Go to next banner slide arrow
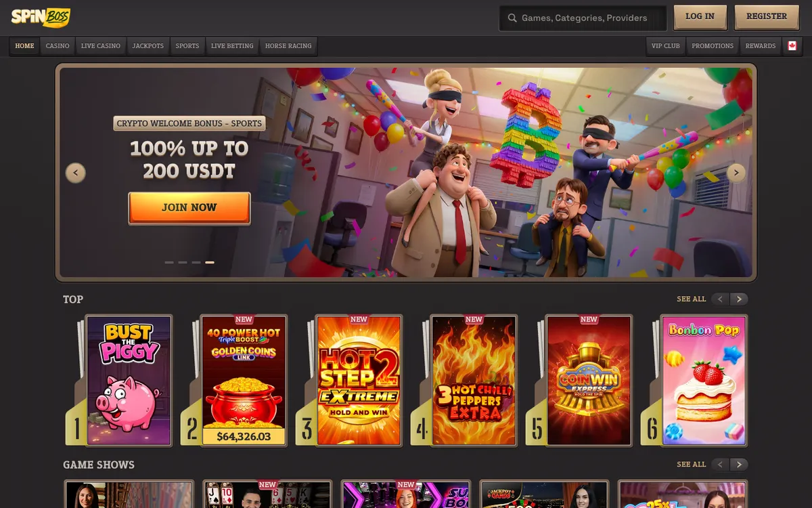The width and height of the screenshot is (812, 508). pyautogui.click(x=736, y=173)
